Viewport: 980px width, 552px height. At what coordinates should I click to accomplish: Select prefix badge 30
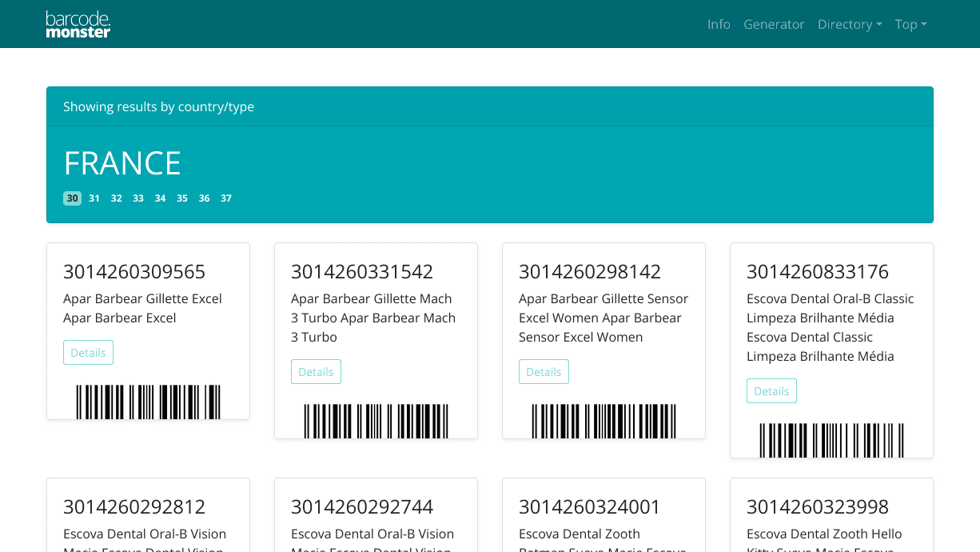[x=72, y=198]
